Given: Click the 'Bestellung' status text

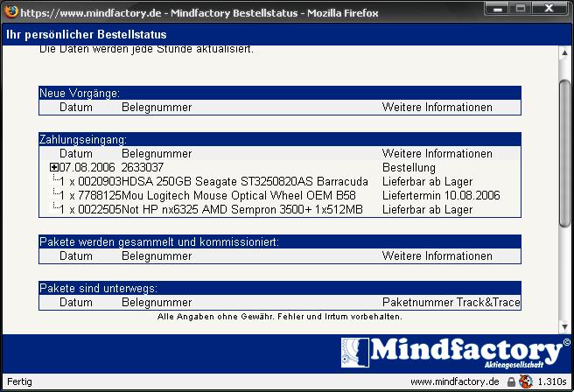Looking at the screenshot, I should pos(409,168).
